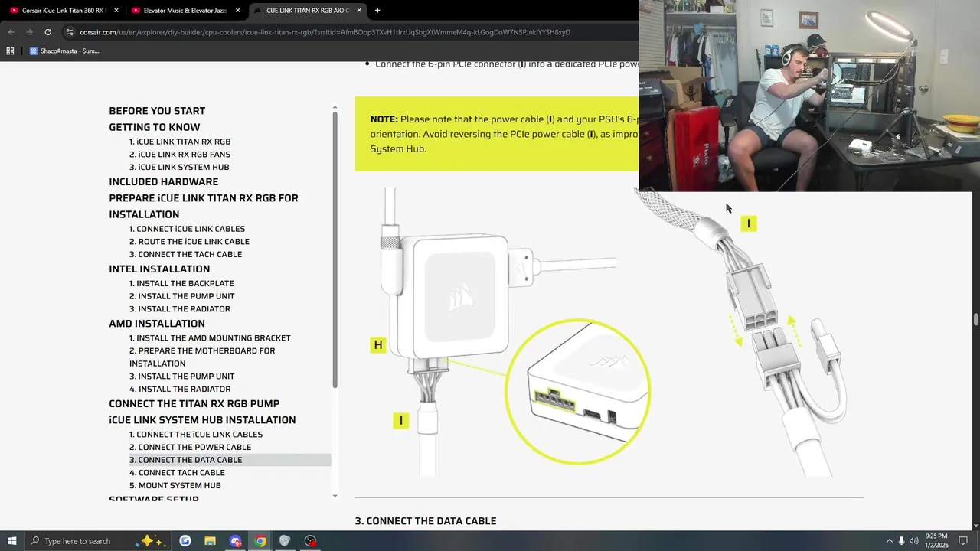This screenshot has width=980, height=551.
Task: Jump to CONNECT THE TITAN RX RGB PUMP
Action: (194, 404)
